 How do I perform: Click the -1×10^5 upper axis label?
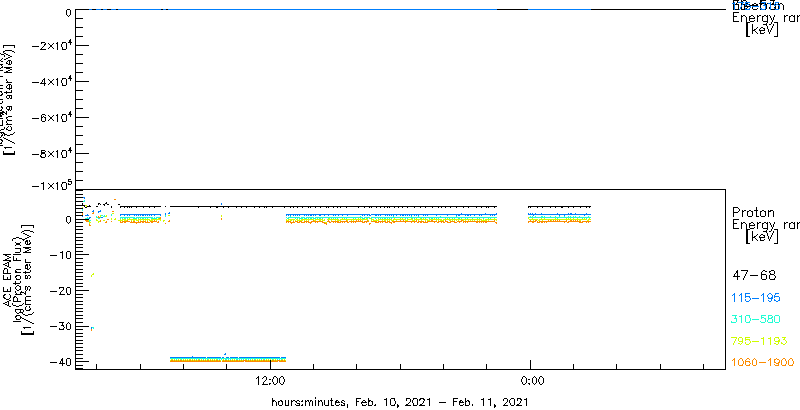coord(51,185)
